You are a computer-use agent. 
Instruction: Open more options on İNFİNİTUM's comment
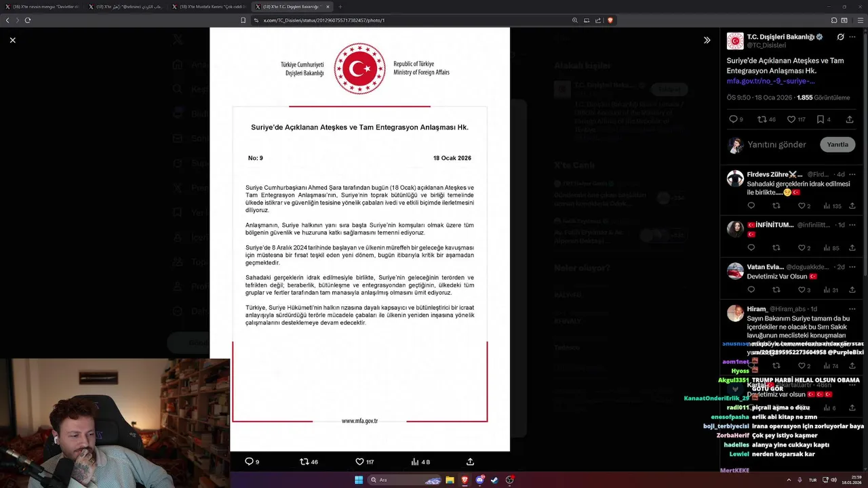coord(852,224)
